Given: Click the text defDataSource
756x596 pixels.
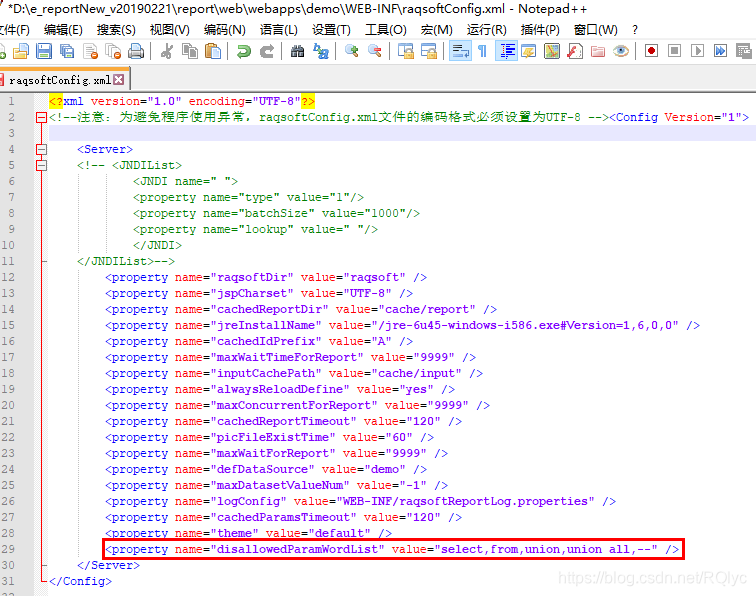Looking at the screenshot, I should tap(262, 469).
